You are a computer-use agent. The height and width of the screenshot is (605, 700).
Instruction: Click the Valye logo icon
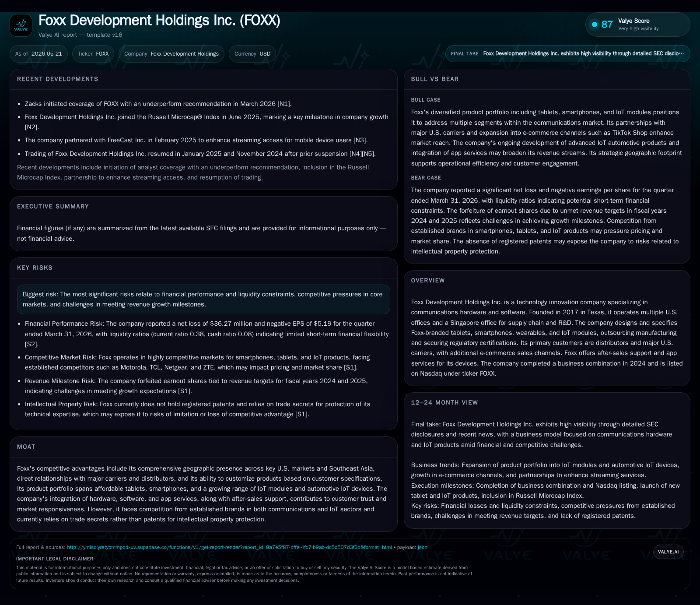click(21, 25)
